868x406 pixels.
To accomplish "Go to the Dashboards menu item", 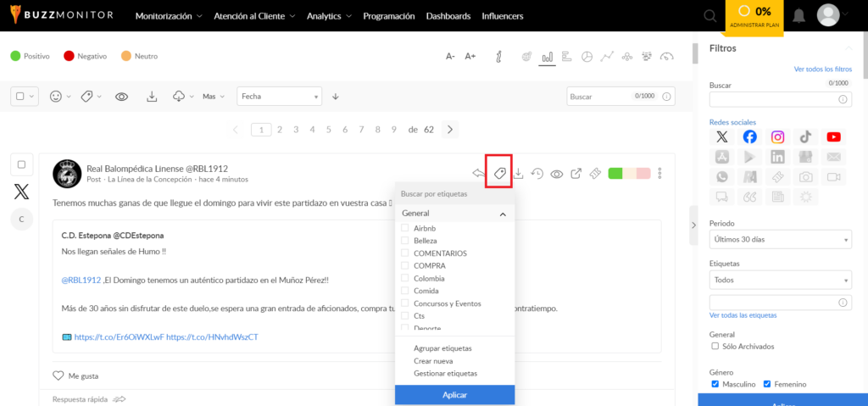I will pos(448,16).
